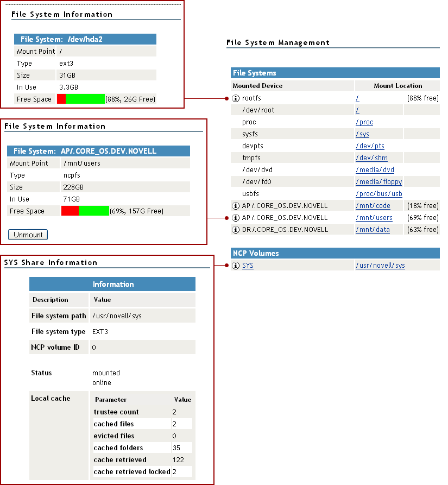Image resolution: width=448 pixels, height=485 pixels.
Task: Click the ncpfs type value
Action: pyautogui.click(x=72, y=175)
